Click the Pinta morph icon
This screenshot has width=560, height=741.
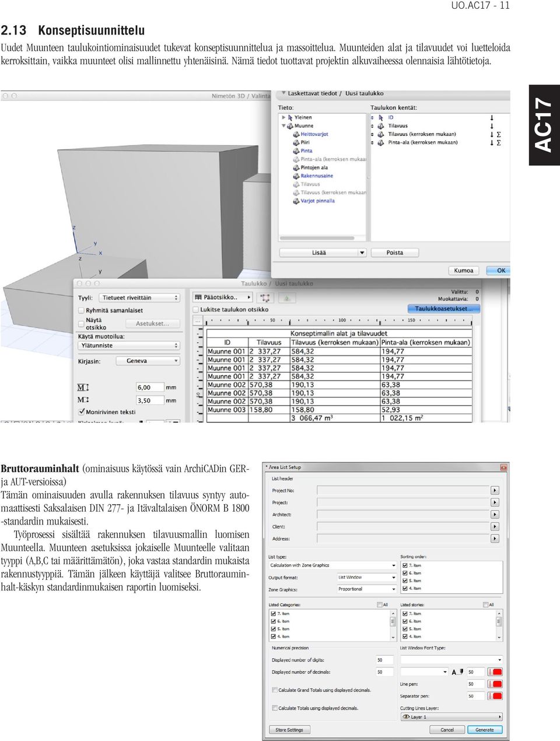pos(296,151)
